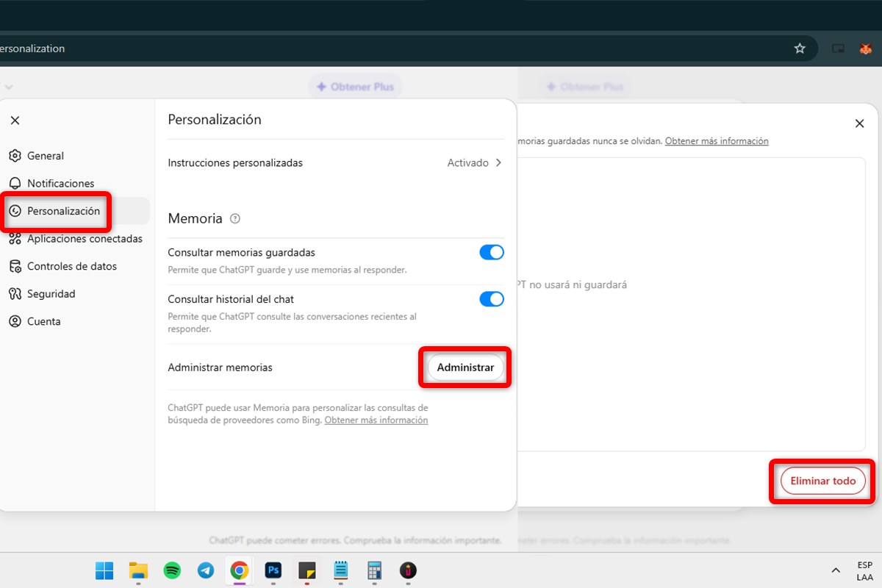The height and width of the screenshot is (588, 882).
Task: Click the Notificaciones bell icon
Action: pyautogui.click(x=15, y=183)
